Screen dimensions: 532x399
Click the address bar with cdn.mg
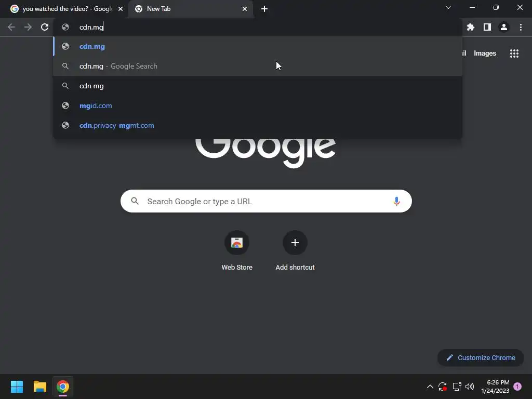point(258,27)
